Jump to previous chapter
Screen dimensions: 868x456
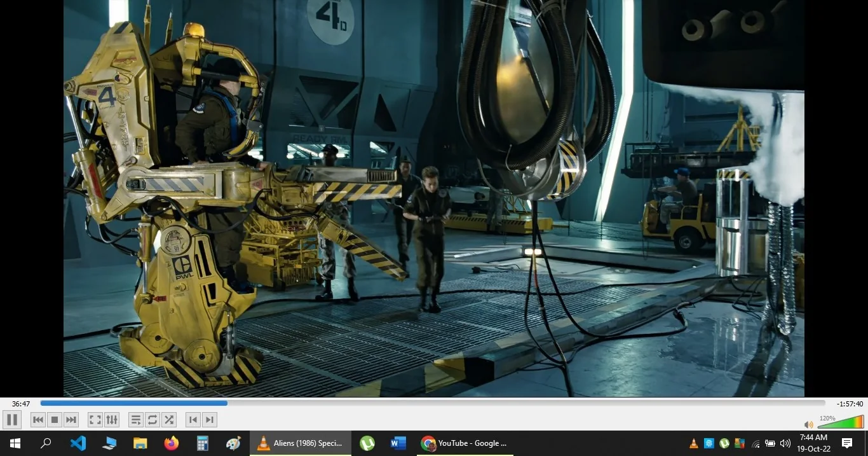pos(193,420)
